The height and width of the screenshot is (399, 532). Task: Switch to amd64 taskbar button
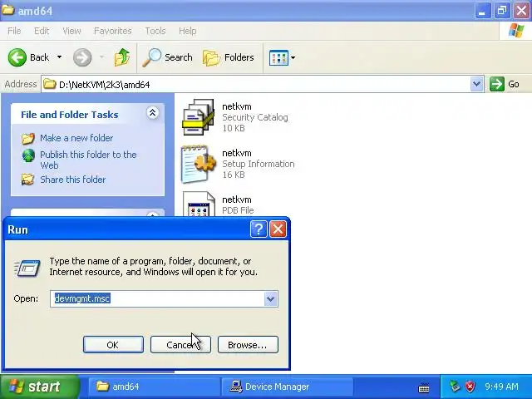155,387
